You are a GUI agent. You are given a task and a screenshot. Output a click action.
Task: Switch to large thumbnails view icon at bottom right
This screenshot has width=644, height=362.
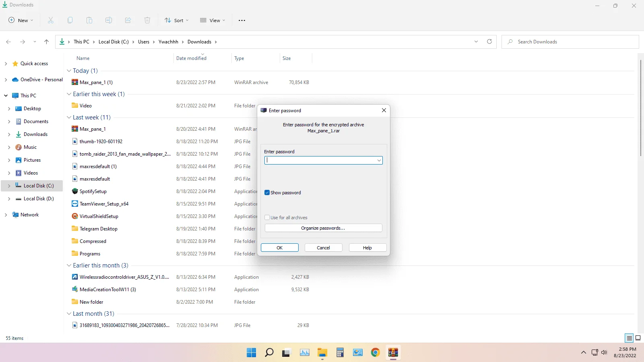tap(638, 338)
